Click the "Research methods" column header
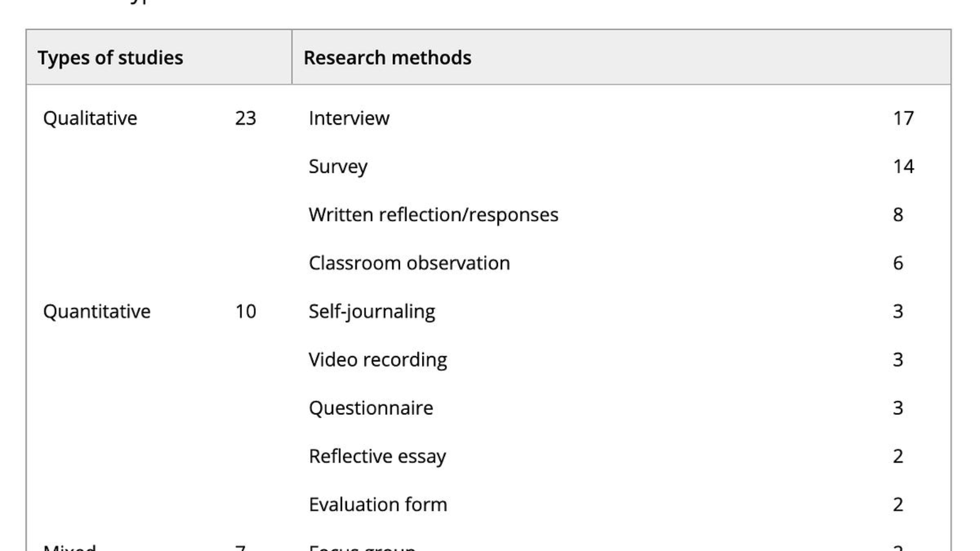Screen dimensions: 980x551 point(387,58)
